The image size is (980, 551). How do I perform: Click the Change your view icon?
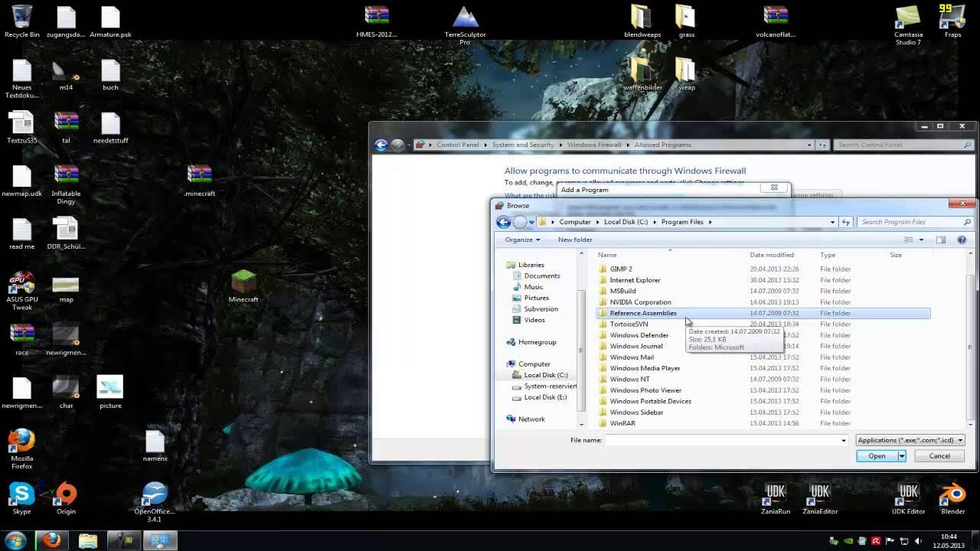tap(909, 240)
